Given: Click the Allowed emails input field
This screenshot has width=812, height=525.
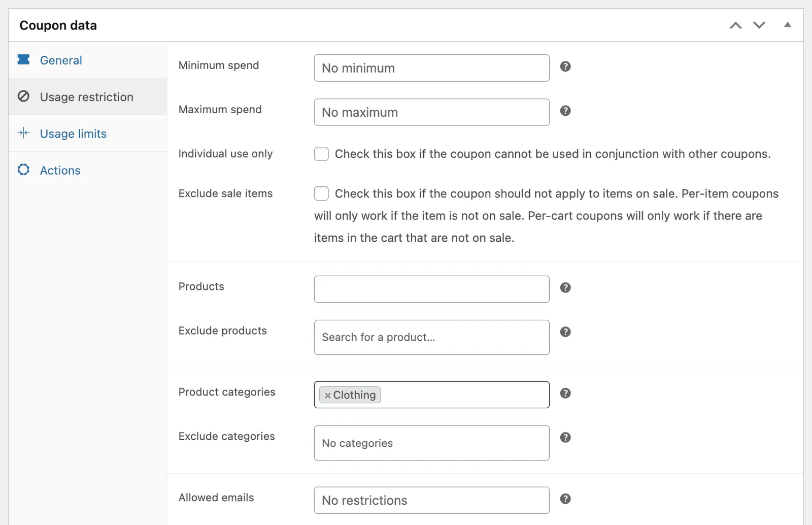Looking at the screenshot, I should (x=432, y=500).
